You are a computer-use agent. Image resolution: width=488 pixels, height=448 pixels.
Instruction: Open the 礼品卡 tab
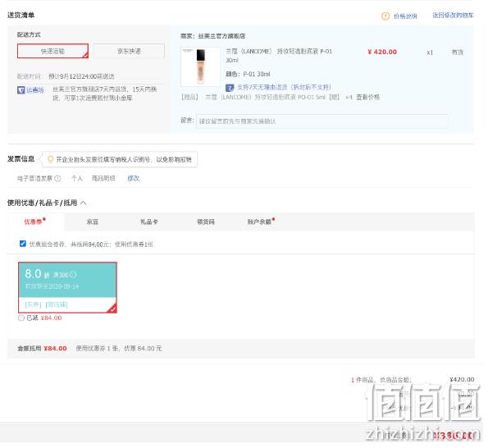[148, 222]
